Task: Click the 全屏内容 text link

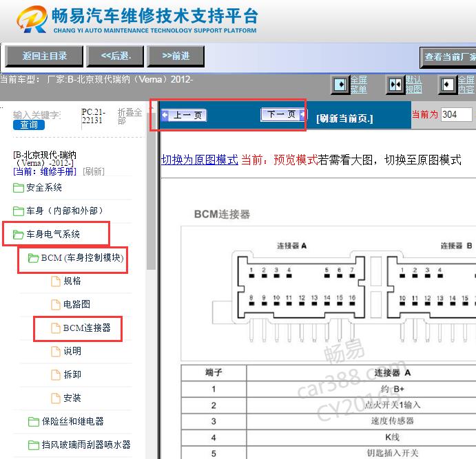Action: coord(466,85)
